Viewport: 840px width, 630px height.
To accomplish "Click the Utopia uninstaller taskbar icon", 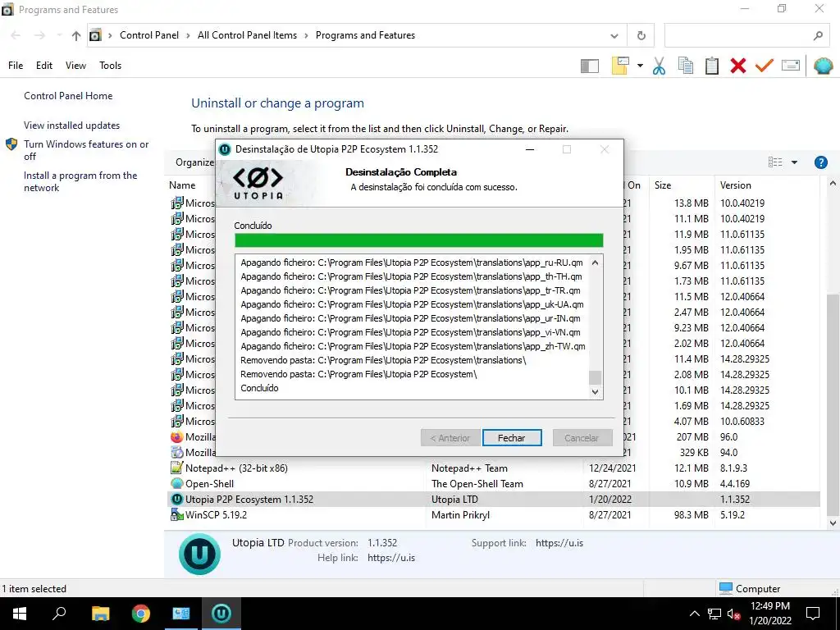I will point(221,614).
